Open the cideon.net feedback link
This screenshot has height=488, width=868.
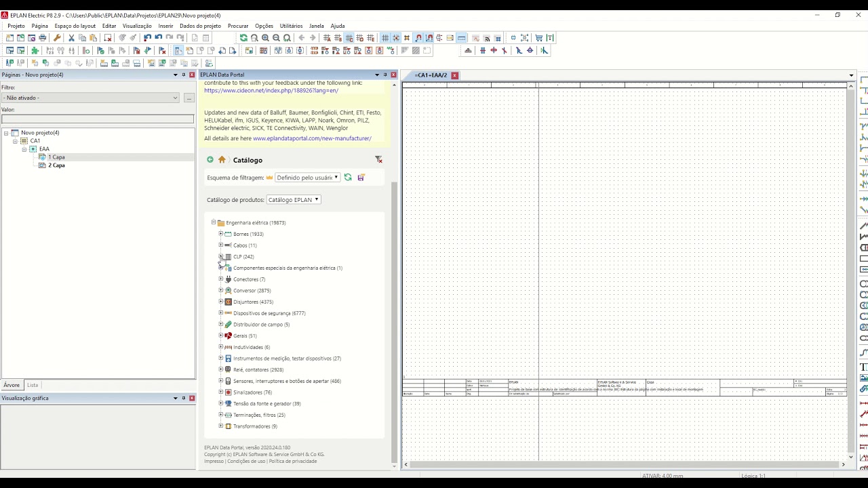coord(271,90)
